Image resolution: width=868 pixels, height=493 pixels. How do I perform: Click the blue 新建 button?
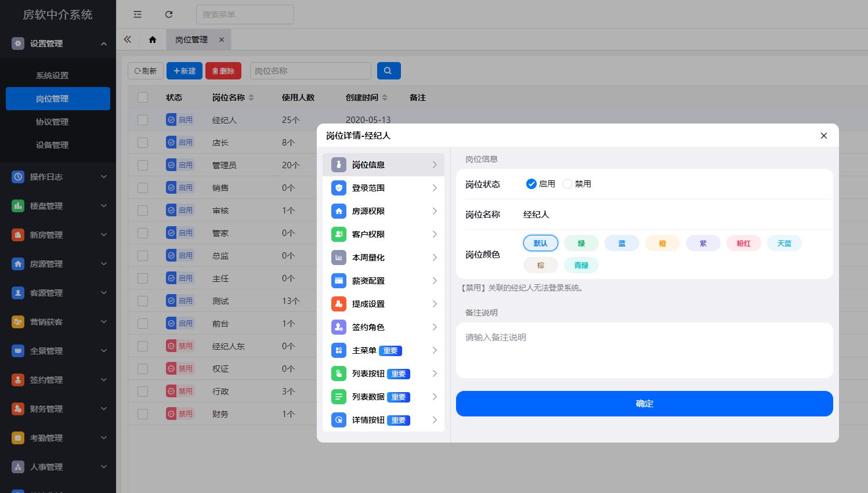point(185,71)
